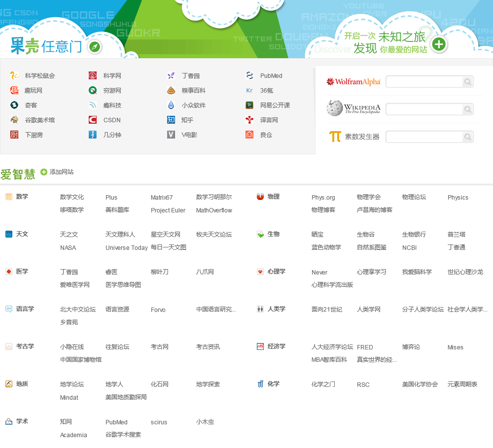
Task: Click the Wikipedia search magnifier icon
Action: (x=467, y=109)
